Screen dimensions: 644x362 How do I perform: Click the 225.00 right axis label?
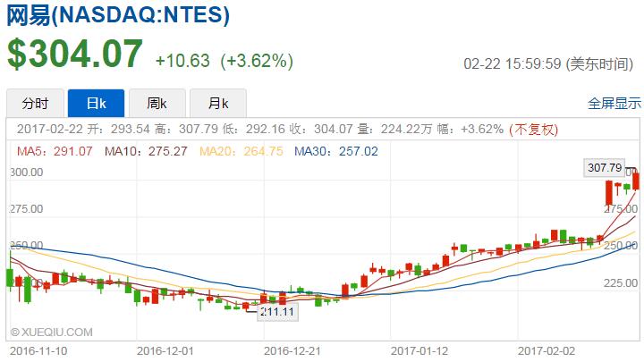621,283
